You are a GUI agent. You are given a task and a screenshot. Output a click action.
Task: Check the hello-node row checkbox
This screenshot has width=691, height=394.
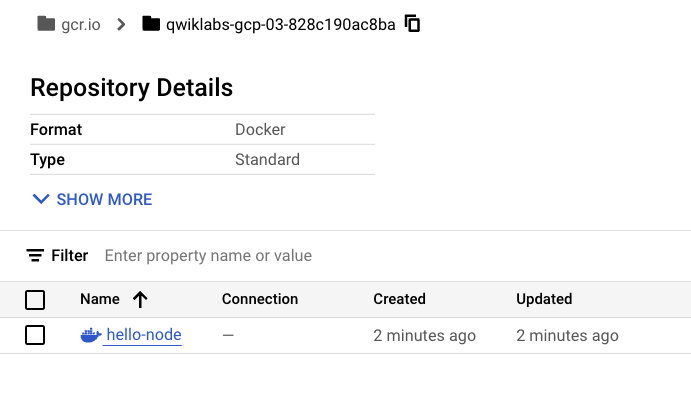(35, 335)
